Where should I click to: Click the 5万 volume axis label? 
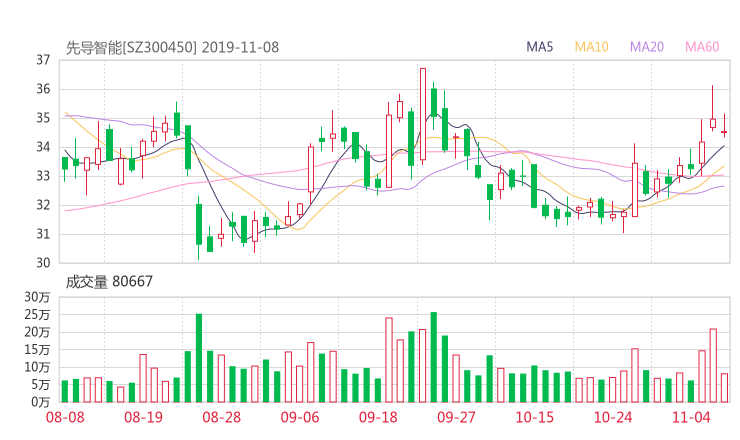coord(40,384)
